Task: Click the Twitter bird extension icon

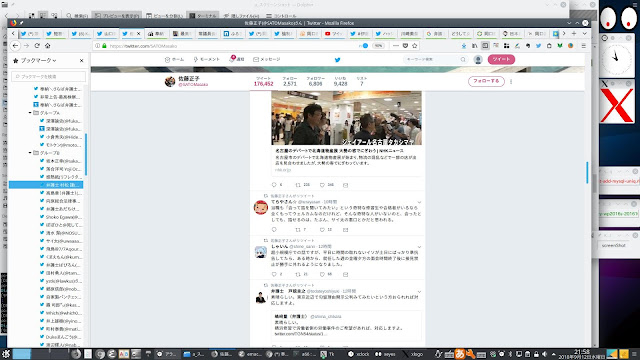Action: click(x=538, y=46)
